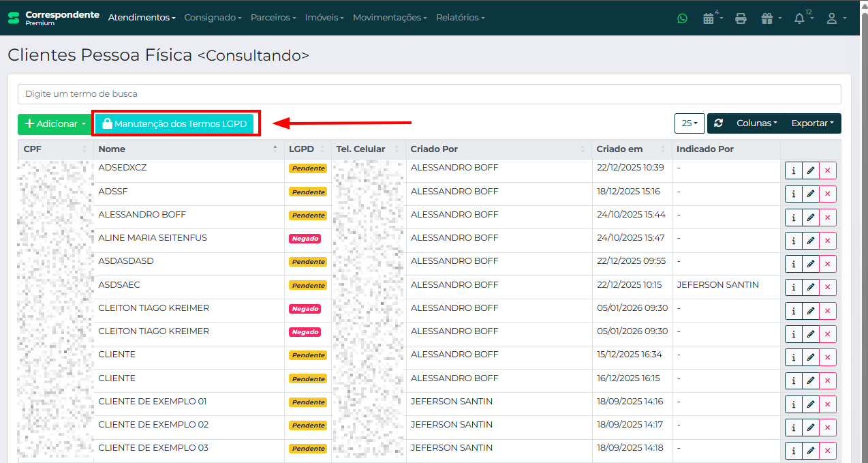Screen dimensions: 868x463
Task: Click the green Adicionar button
Action: pos(55,124)
